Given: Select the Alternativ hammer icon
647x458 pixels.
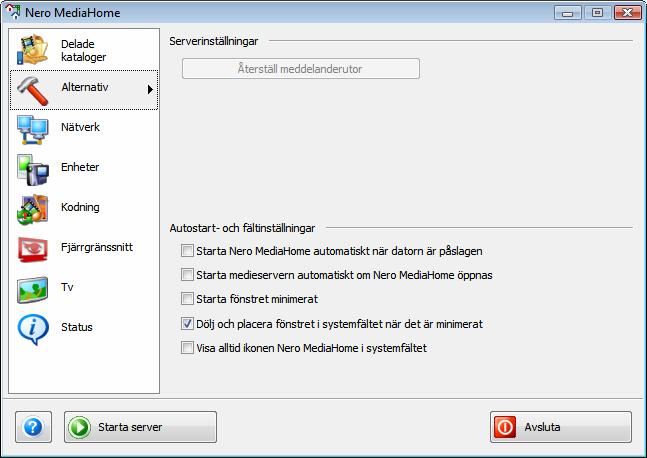Looking at the screenshot, I should (33, 90).
